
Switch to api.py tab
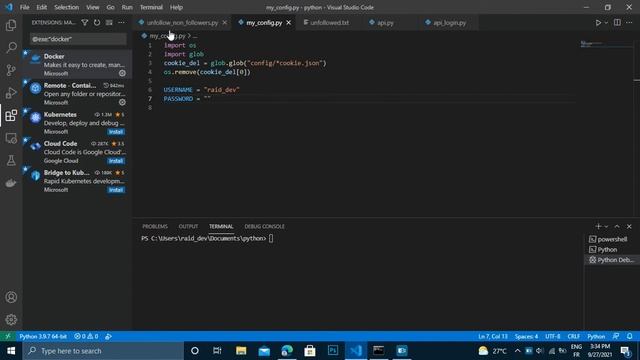point(385,22)
